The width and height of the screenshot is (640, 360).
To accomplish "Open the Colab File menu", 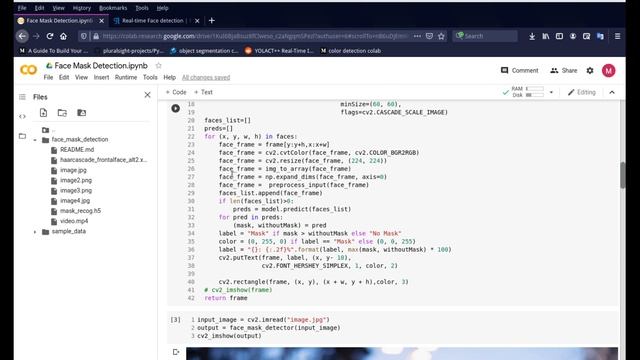I will point(48,77).
